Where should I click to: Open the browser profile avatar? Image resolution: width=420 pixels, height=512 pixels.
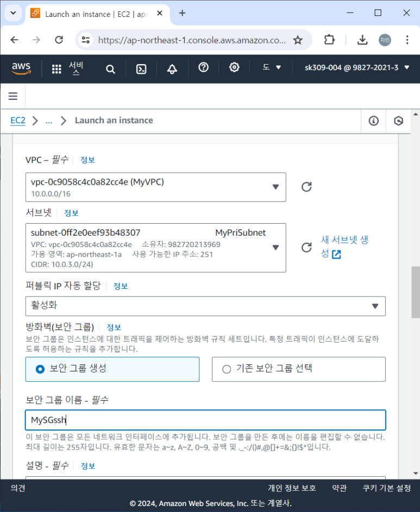[x=385, y=40]
